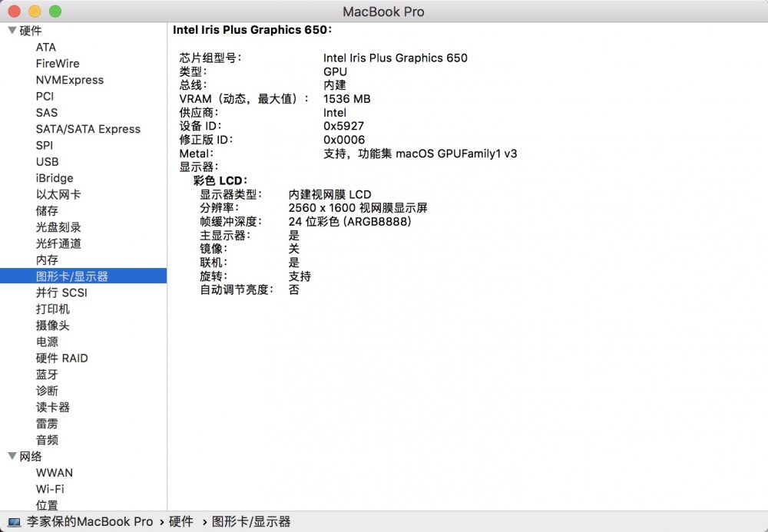Click the MacBook Pro window title

pyautogui.click(x=383, y=12)
